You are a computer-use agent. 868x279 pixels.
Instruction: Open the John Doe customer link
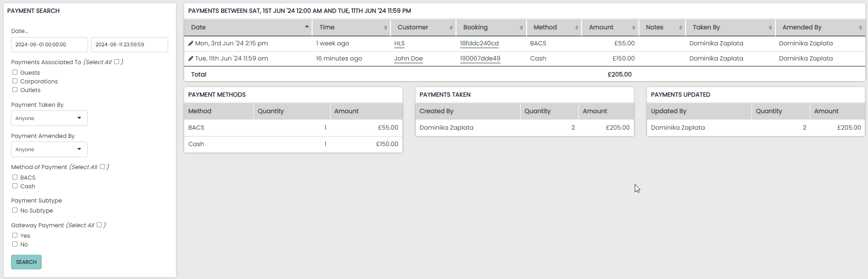pyautogui.click(x=408, y=59)
